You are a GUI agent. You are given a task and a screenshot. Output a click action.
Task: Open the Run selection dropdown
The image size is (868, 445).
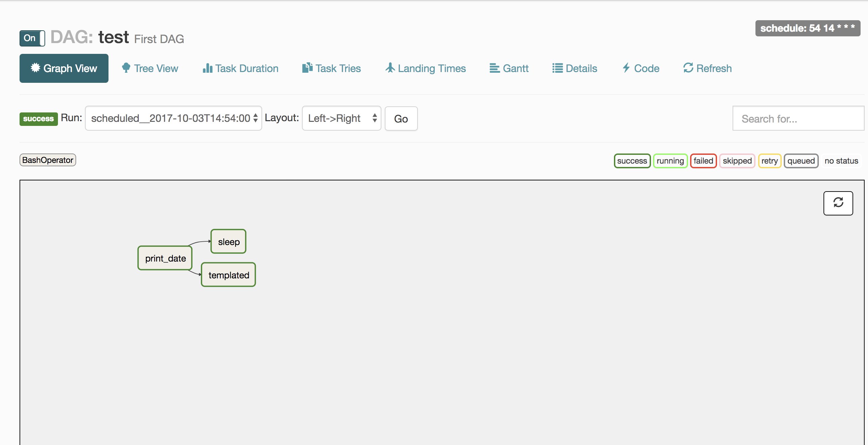[x=173, y=118]
